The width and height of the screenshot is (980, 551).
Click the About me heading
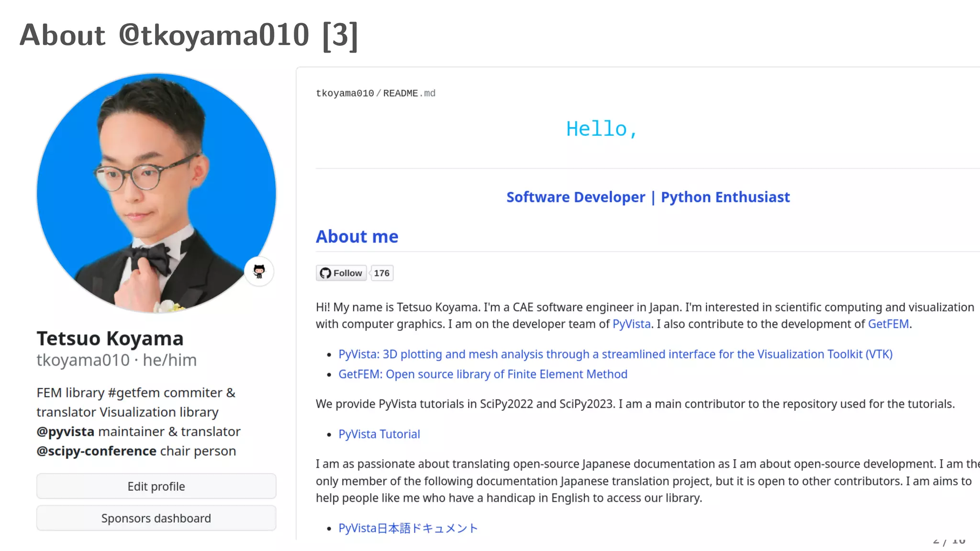tap(357, 237)
